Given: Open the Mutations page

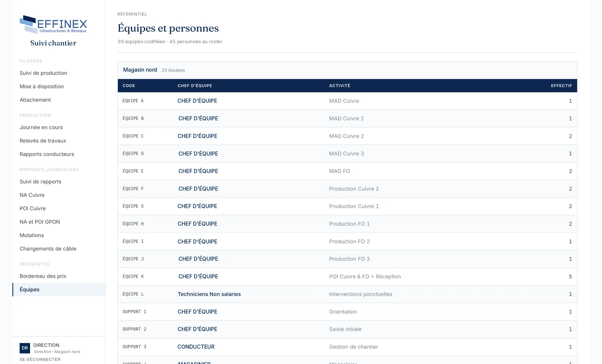Looking at the screenshot, I should tap(32, 235).
